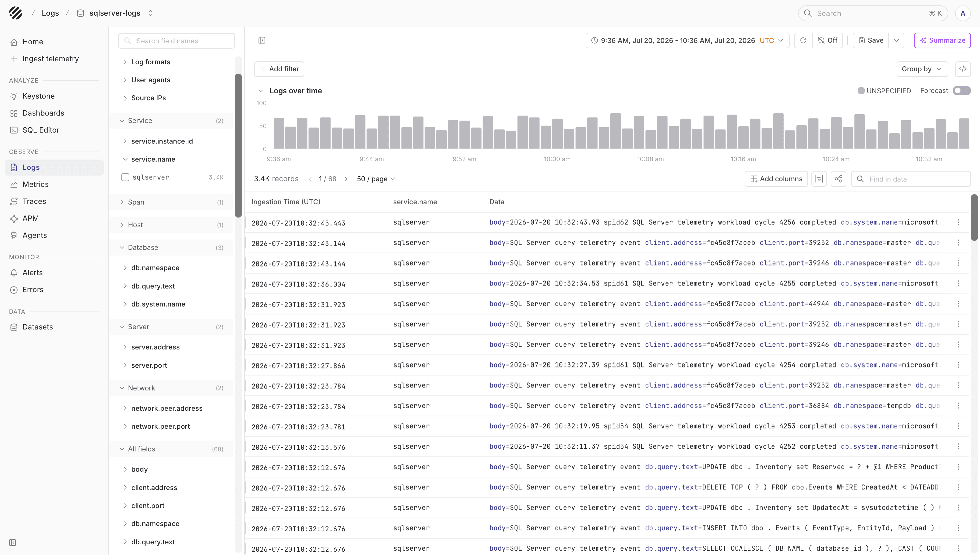The height and width of the screenshot is (555, 980).
Task: Open row actions for 10:32:13.576 log
Action: tap(959, 447)
